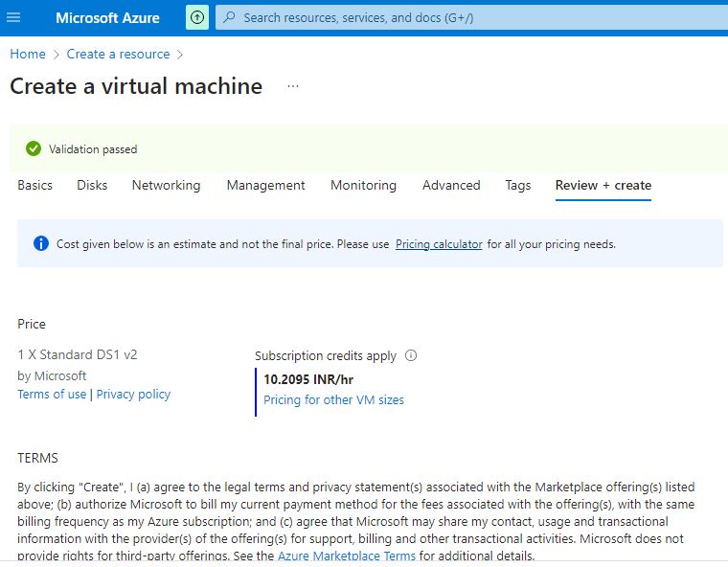Screen dimensions: 728x567
Task: Go to Home breadcrumb
Action: pos(28,55)
